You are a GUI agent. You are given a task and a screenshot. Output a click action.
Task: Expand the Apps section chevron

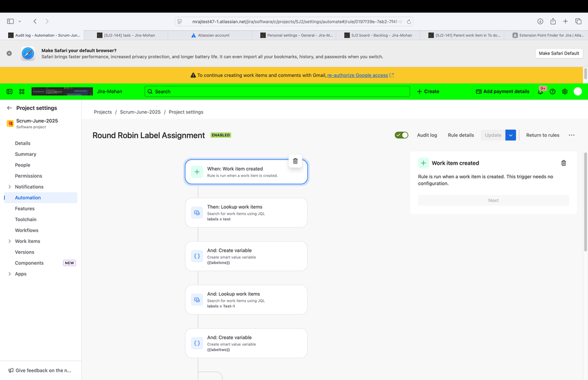[9, 274]
